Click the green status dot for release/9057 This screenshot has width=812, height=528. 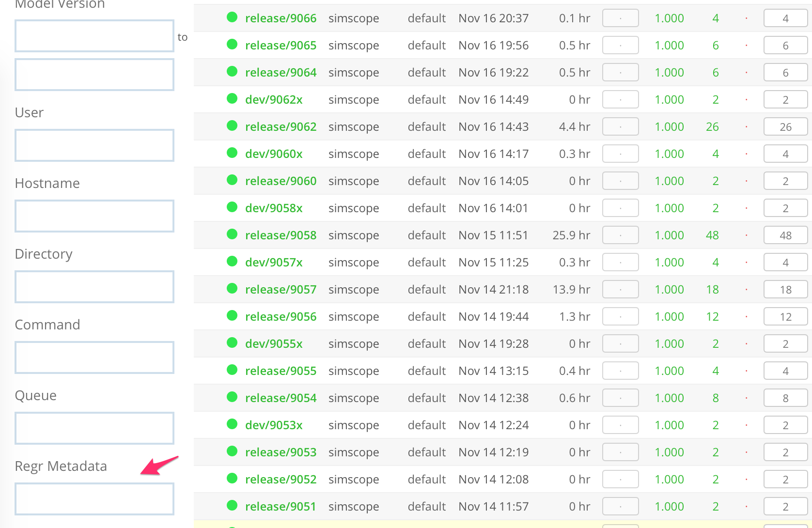232,289
